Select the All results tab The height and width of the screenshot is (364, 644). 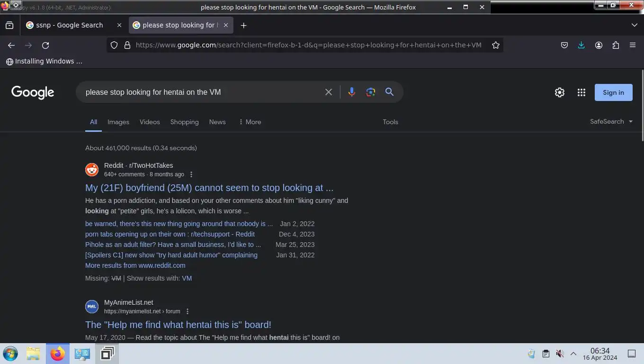click(x=93, y=122)
